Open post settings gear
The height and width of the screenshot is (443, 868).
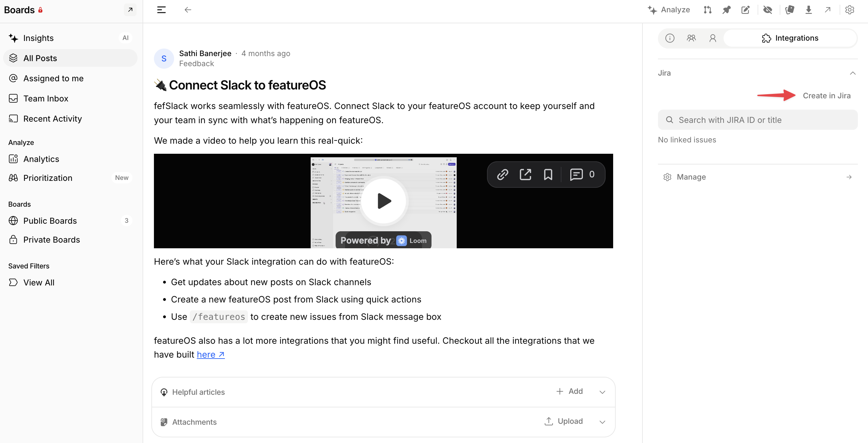(849, 10)
